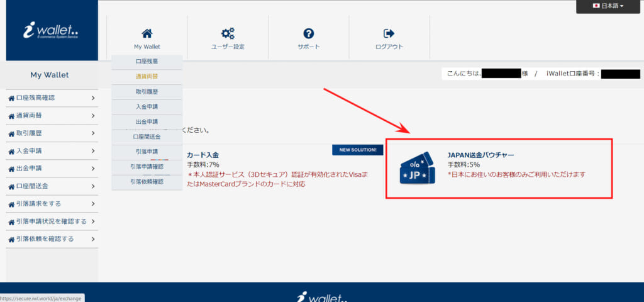Open 引落請求をする in the left sidebar
The image size is (644, 302).
point(52,204)
